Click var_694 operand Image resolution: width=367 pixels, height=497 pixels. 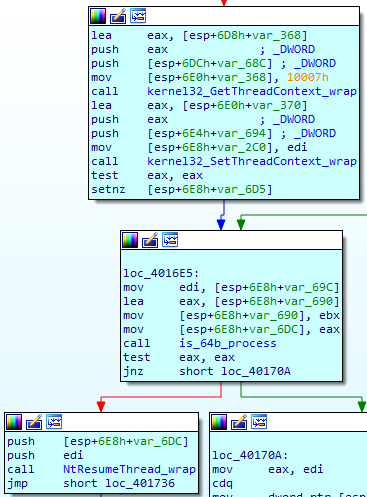point(241,133)
